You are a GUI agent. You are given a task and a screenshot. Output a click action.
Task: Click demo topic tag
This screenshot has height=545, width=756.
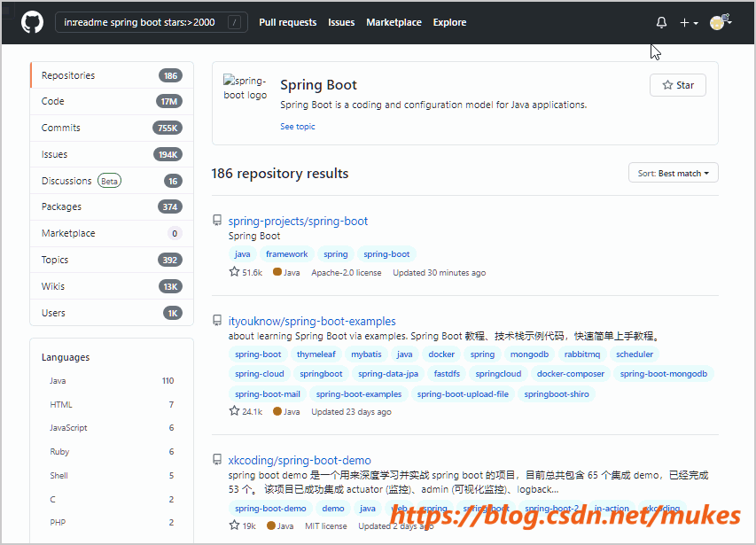(333, 509)
